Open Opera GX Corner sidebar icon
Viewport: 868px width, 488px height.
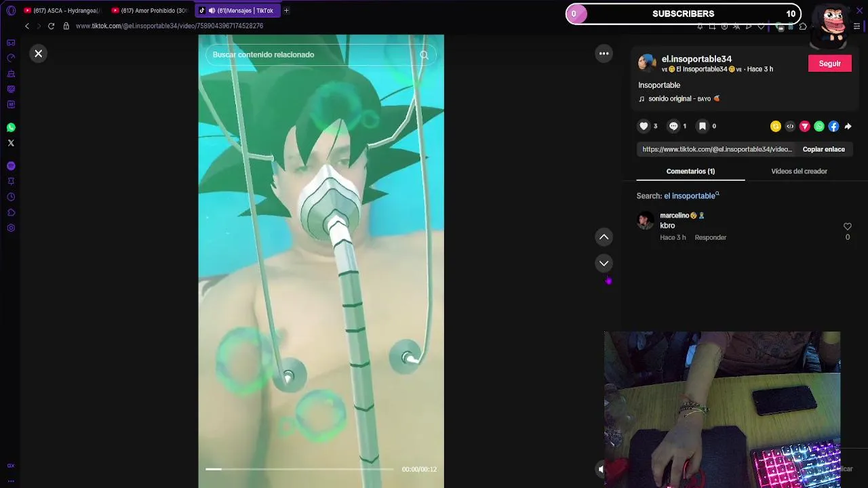(x=11, y=43)
